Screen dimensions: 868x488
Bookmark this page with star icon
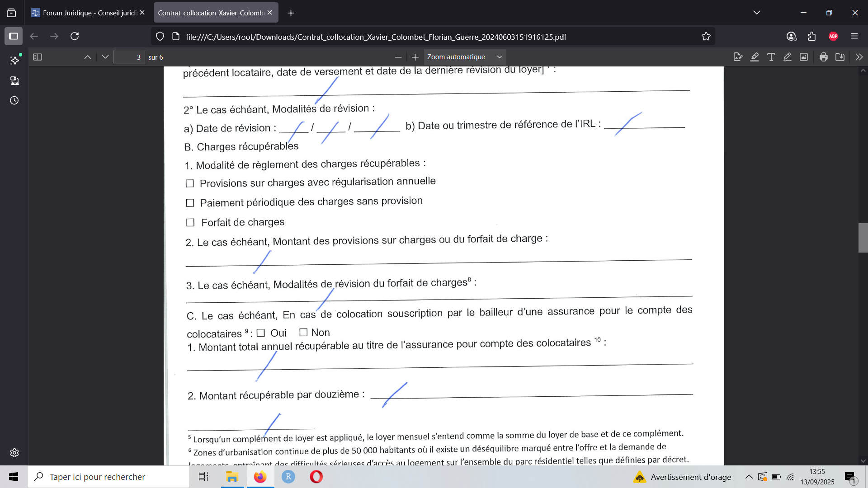click(x=706, y=37)
